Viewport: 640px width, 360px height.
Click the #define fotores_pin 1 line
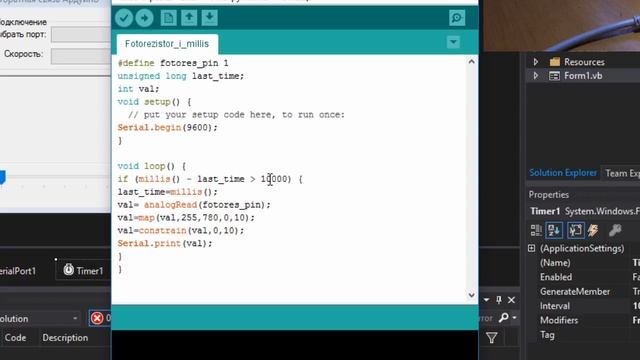(173, 63)
